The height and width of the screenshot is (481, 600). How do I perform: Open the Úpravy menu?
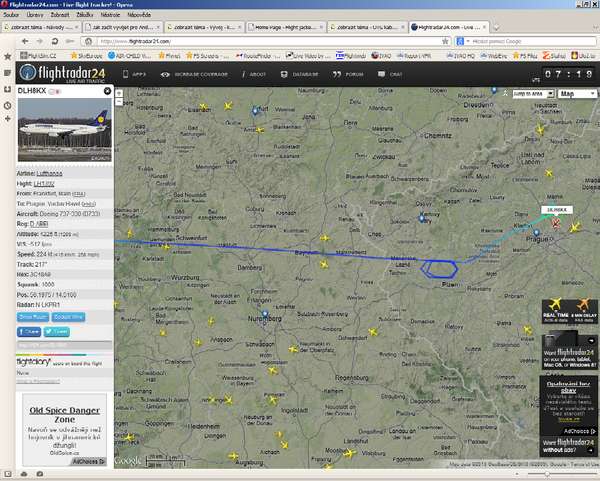tap(35, 15)
